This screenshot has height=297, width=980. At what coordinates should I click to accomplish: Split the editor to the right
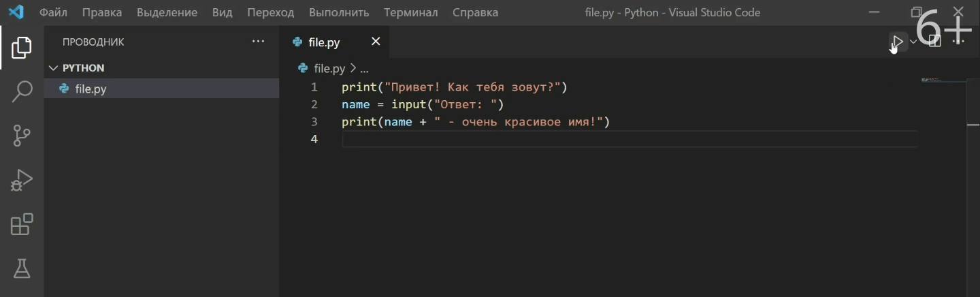click(x=935, y=42)
